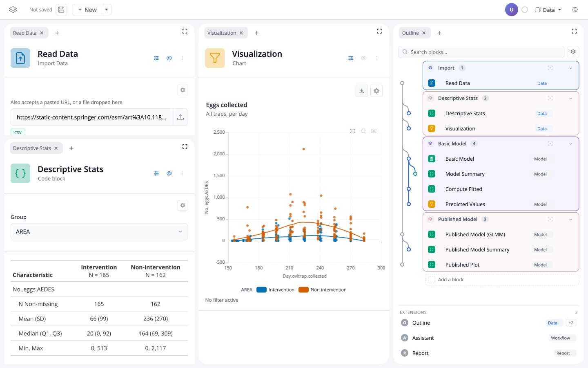Maximize the Read Data panel
Image resolution: width=588 pixels, height=368 pixels.
click(185, 31)
